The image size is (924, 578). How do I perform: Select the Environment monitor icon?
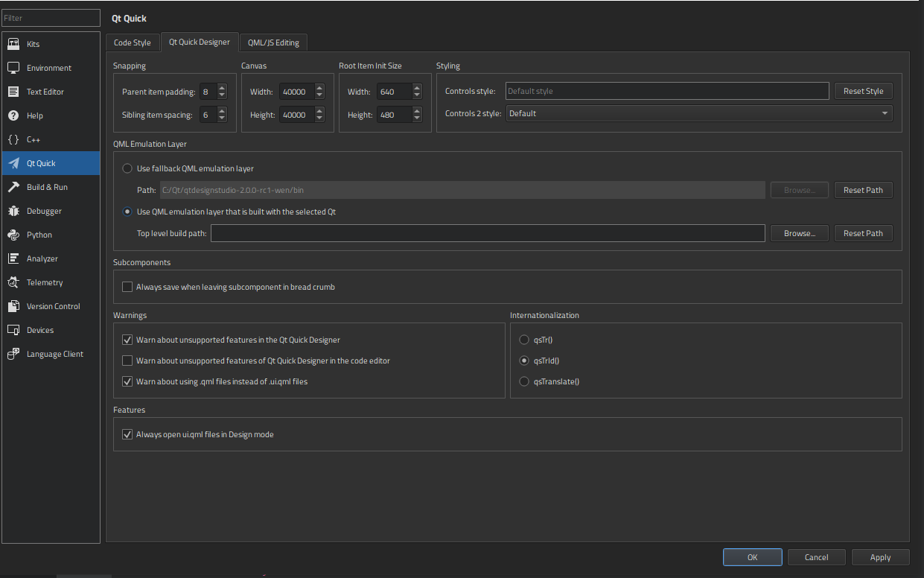[x=13, y=68]
